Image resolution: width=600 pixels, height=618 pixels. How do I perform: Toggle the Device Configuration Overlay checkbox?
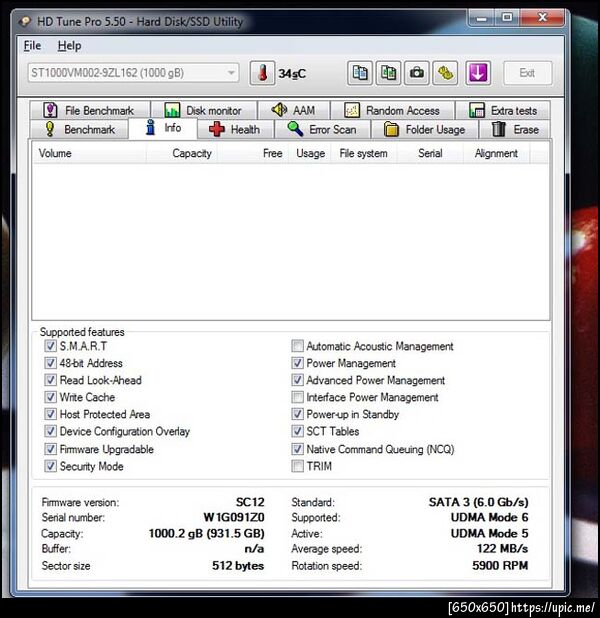pyautogui.click(x=50, y=431)
